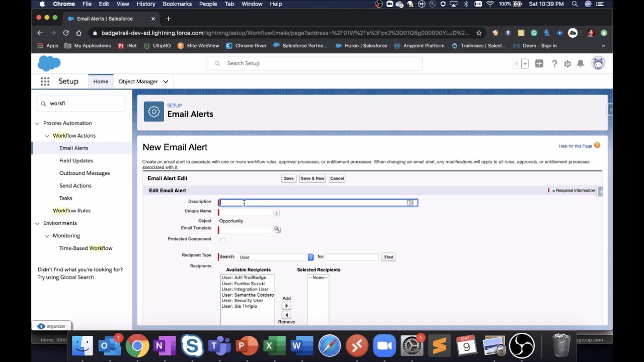Expand the Object Manager dropdown arrow

166,81
